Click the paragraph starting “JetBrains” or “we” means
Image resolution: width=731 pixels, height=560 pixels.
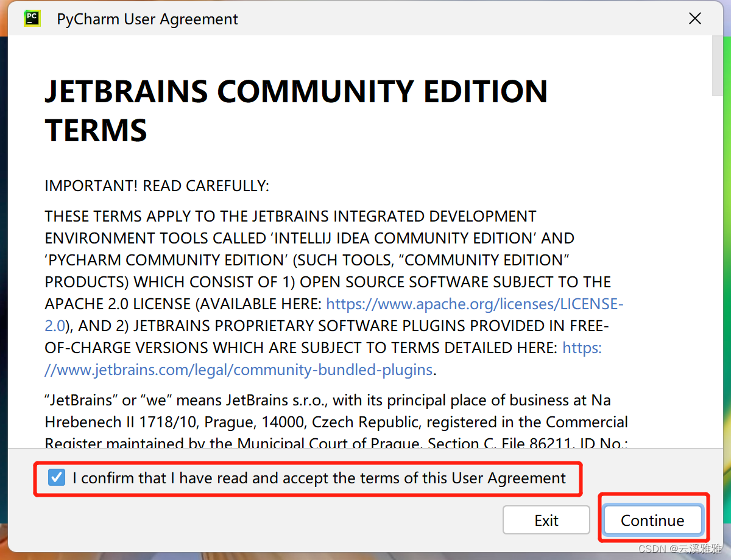coord(336,422)
